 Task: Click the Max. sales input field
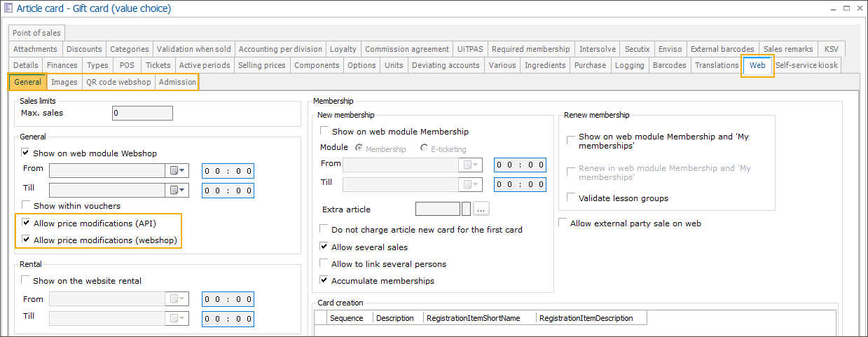142,113
